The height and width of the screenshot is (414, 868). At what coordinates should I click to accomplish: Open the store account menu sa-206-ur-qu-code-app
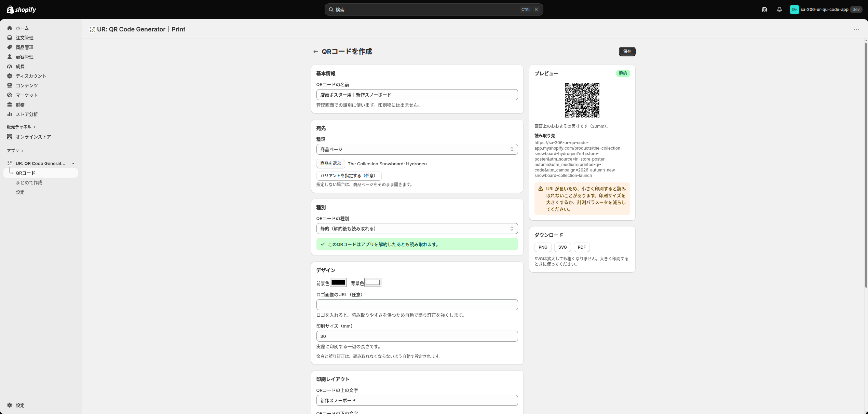(825, 10)
